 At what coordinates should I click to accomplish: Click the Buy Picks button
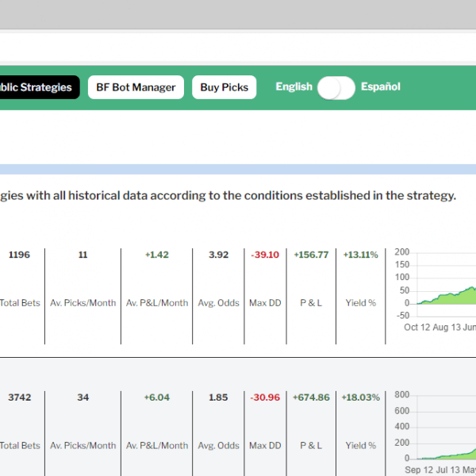(x=224, y=87)
